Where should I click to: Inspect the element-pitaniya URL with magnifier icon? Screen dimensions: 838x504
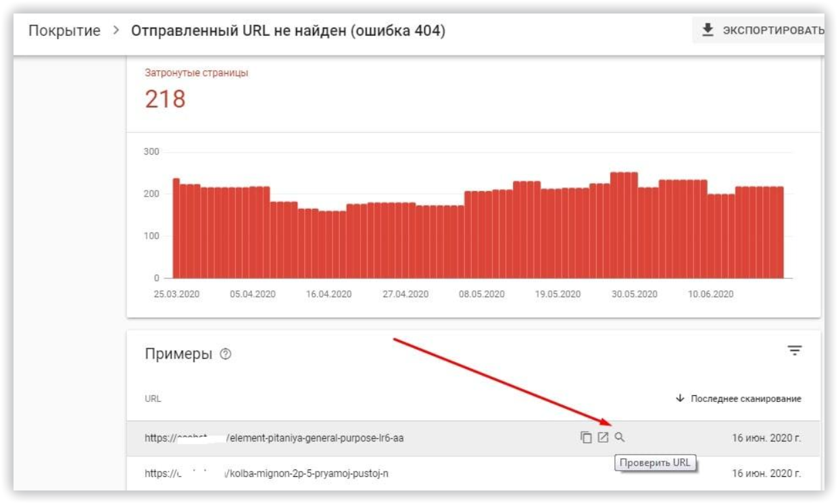click(620, 438)
